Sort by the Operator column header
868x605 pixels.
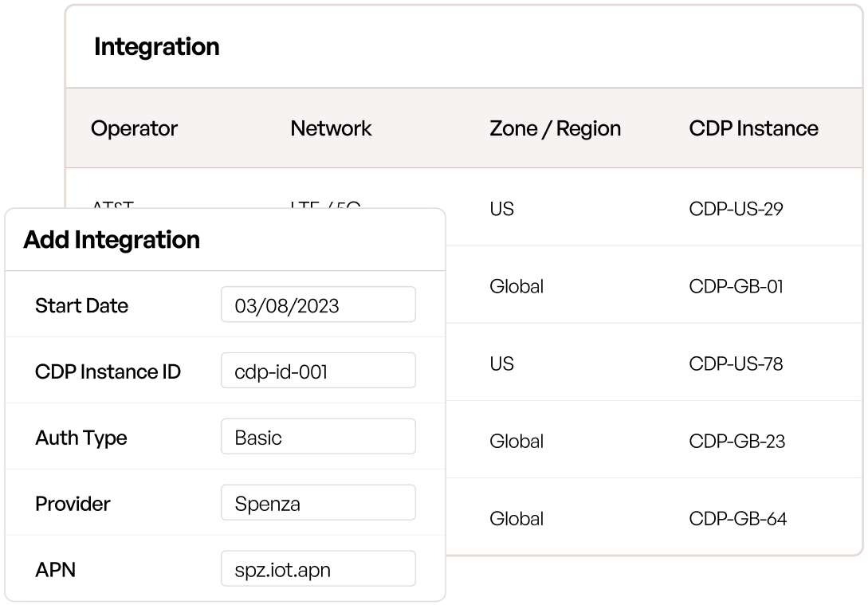(134, 128)
